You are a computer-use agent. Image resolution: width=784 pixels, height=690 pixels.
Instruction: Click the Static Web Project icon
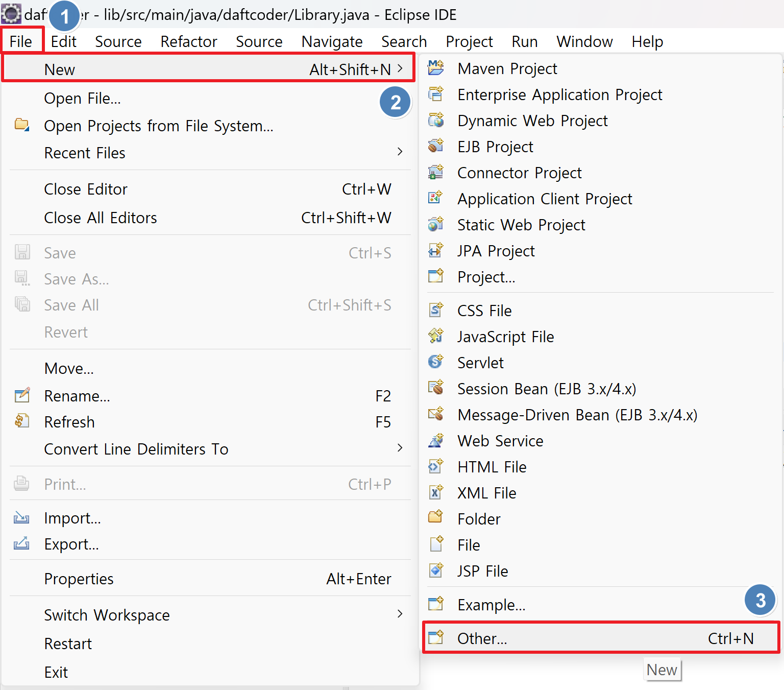(x=436, y=224)
